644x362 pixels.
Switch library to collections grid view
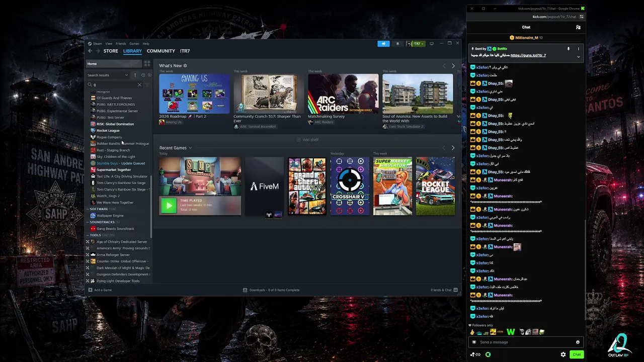(147, 64)
